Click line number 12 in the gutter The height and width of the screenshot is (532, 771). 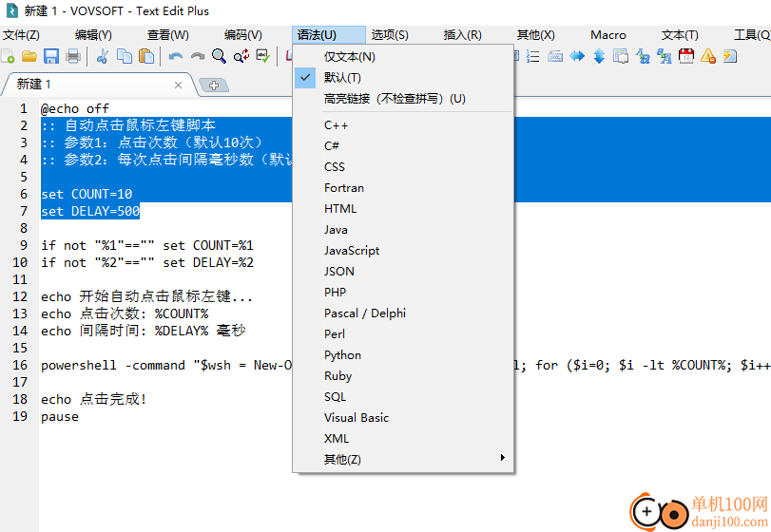20,296
